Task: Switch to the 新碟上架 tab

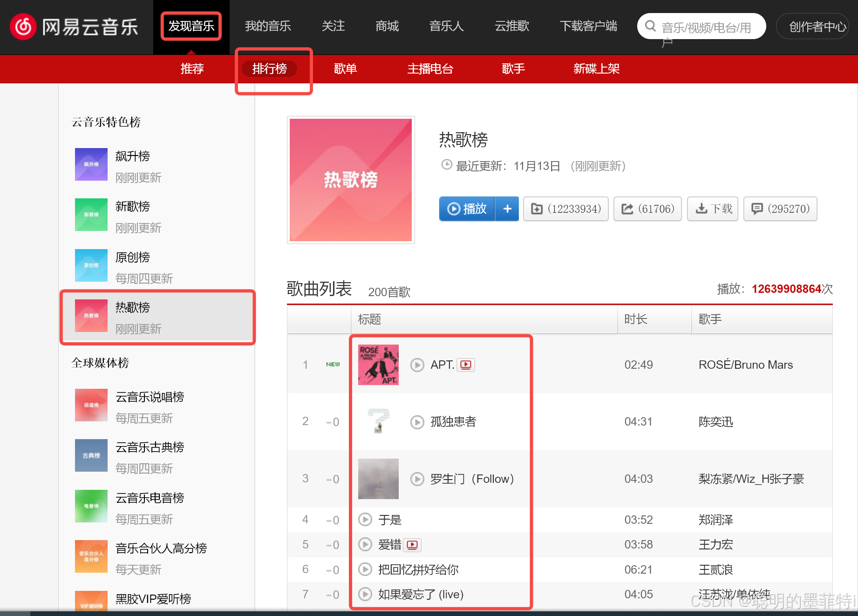Action: [x=596, y=69]
